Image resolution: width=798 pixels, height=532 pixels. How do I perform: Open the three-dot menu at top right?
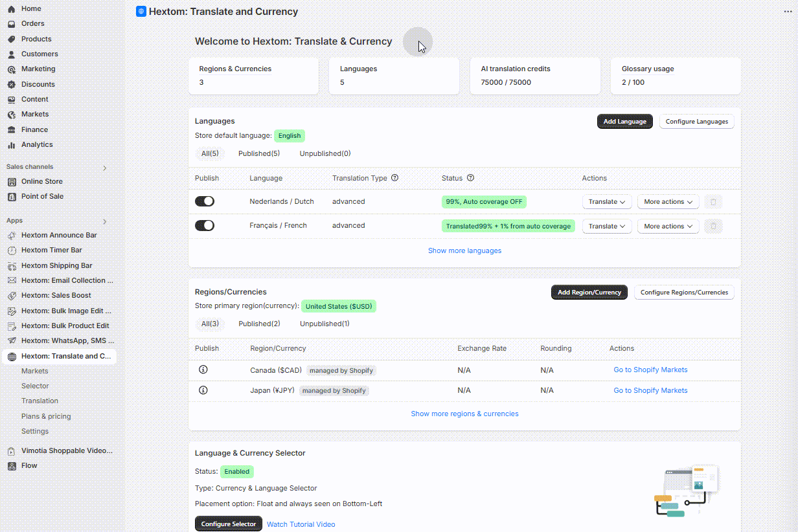pyautogui.click(x=788, y=12)
